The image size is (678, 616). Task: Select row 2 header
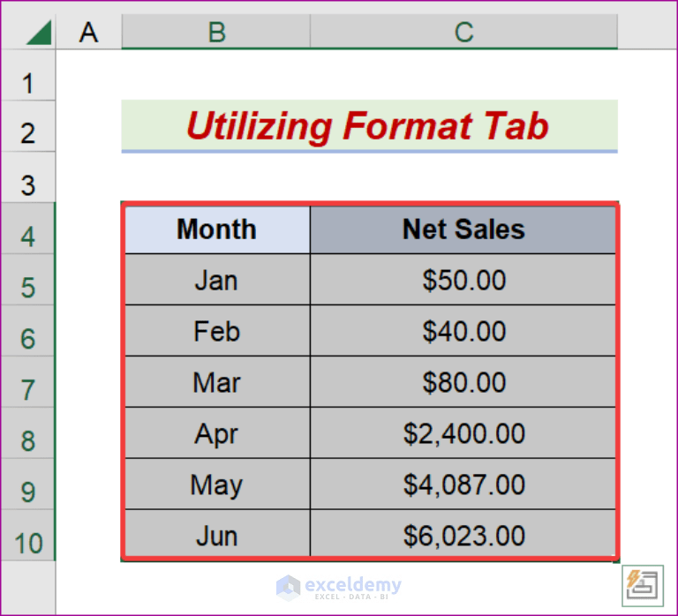(28, 126)
